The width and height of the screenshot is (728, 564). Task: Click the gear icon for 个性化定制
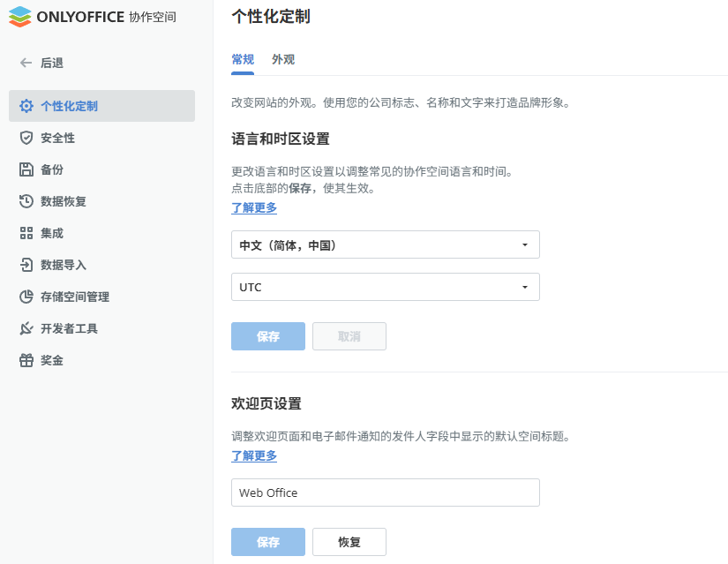point(26,106)
